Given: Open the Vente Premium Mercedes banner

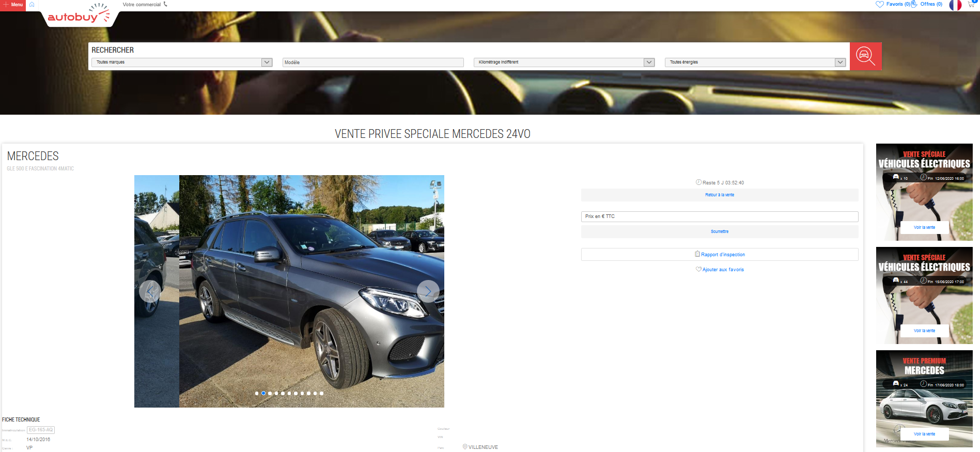Looking at the screenshot, I should click(924, 399).
